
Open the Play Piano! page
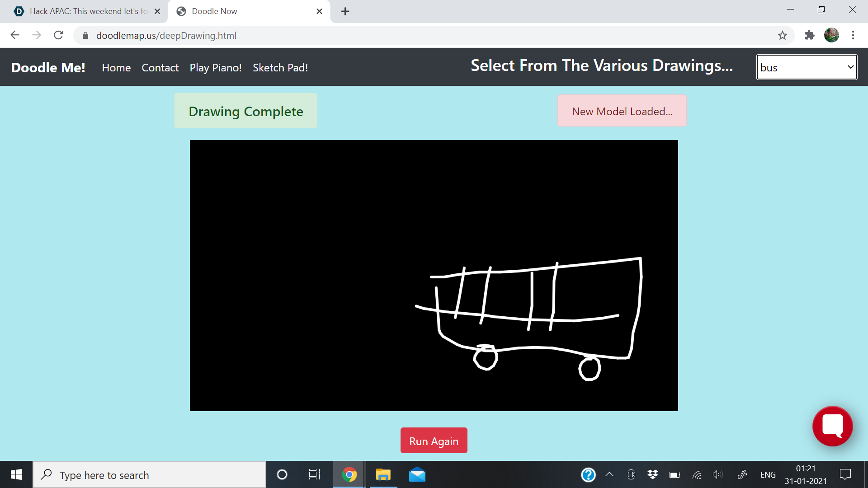point(216,67)
